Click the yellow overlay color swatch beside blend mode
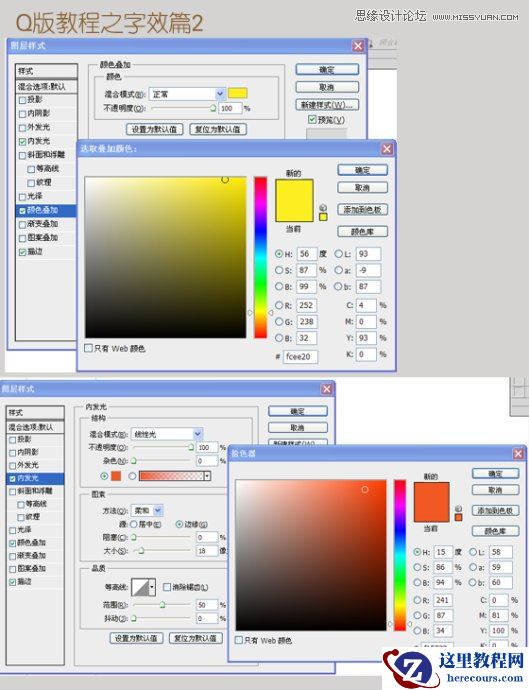Screen dimensions: 529x690 238,93
